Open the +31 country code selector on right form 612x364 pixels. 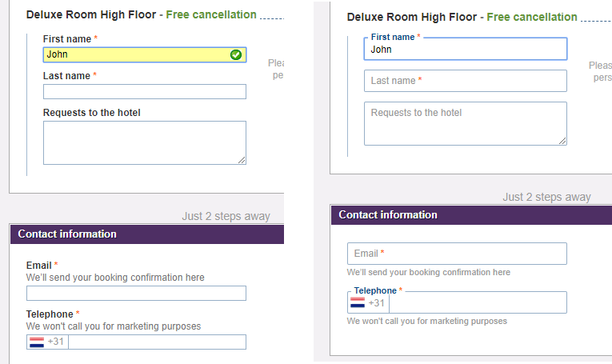[369, 302]
